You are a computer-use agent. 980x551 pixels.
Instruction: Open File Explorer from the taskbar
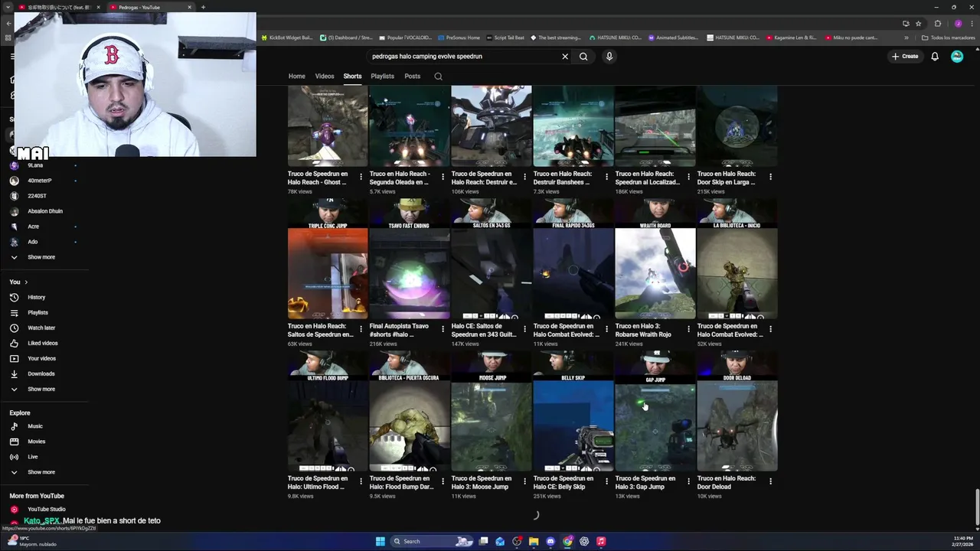[x=534, y=541]
